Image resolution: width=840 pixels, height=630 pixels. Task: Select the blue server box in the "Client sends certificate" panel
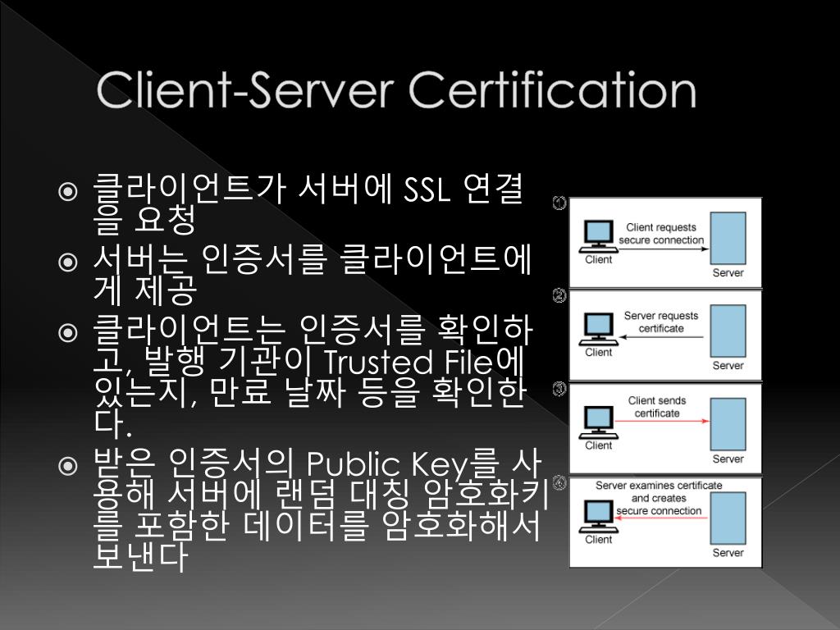pos(728,424)
